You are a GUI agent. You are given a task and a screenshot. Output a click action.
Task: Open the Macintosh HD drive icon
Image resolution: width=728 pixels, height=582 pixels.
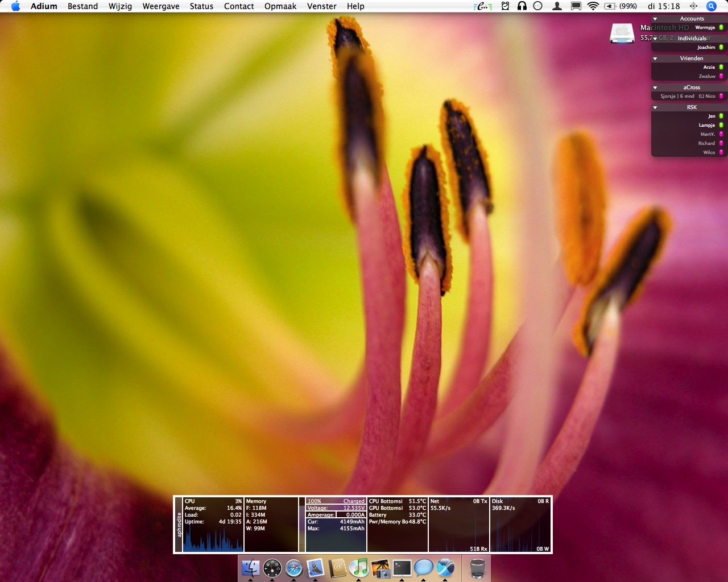622,33
